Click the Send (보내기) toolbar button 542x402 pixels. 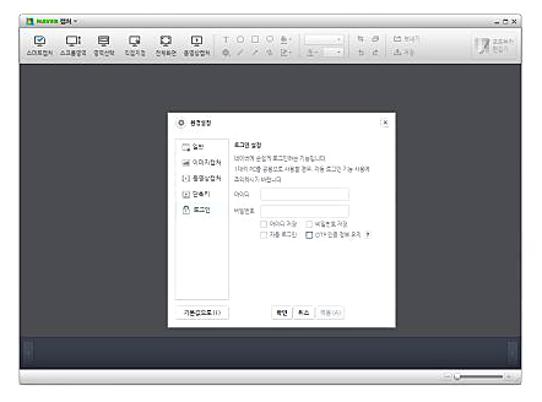click(406, 39)
